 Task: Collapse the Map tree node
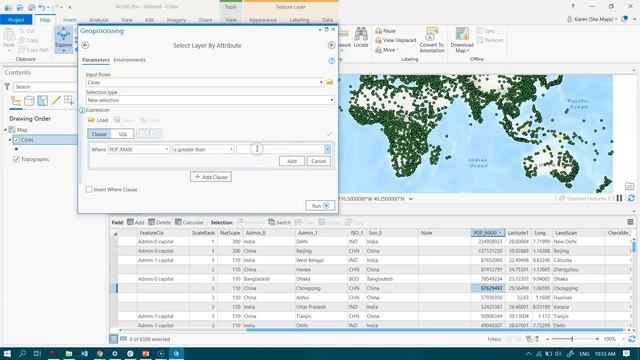pos(6,130)
